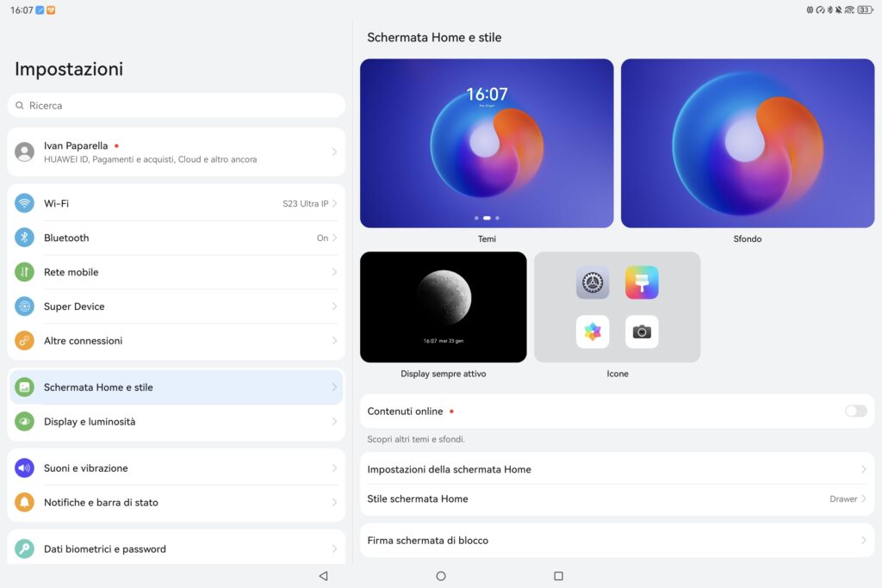Tap the Wi-Fi icon in settings list
Viewport: 882px width, 588px height.
24,203
